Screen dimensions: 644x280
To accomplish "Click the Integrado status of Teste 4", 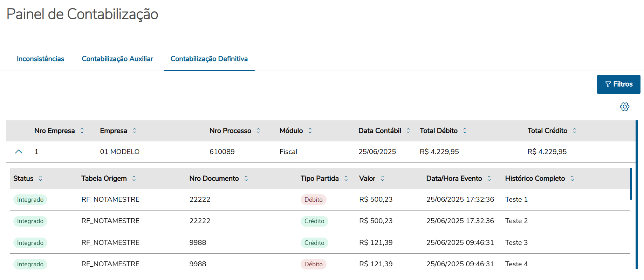I will tap(30, 264).
